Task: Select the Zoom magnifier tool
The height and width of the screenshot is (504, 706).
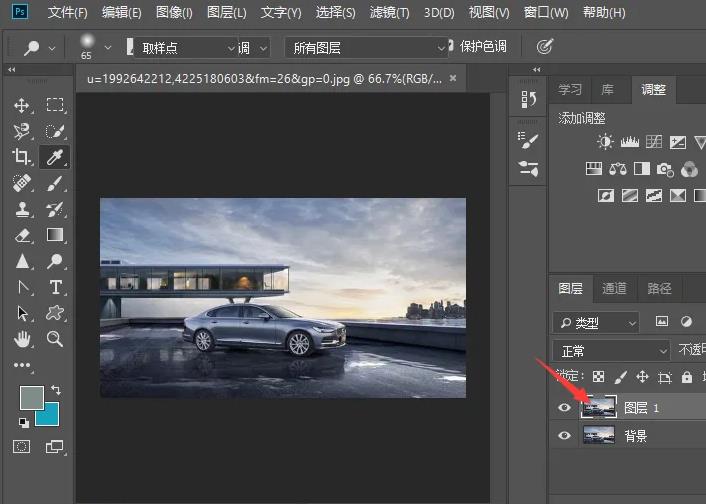Action: 56,339
